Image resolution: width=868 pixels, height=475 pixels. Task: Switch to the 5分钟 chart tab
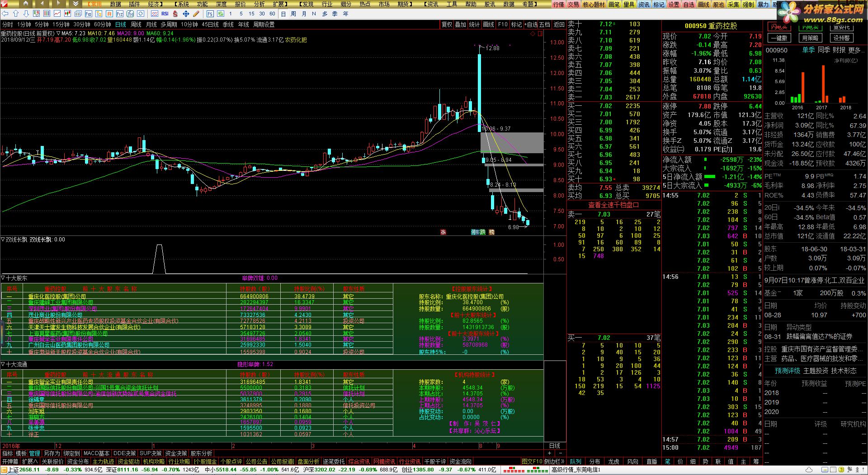[x=42, y=24]
